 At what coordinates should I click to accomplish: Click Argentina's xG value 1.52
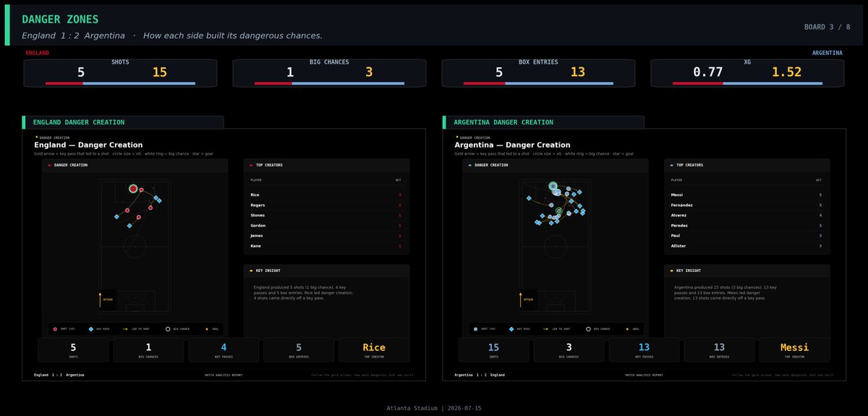(x=786, y=72)
